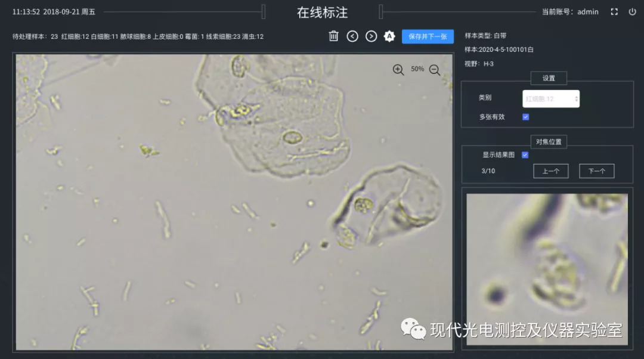
Task: Click the 设置 section tab
Action: (x=549, y=78)
